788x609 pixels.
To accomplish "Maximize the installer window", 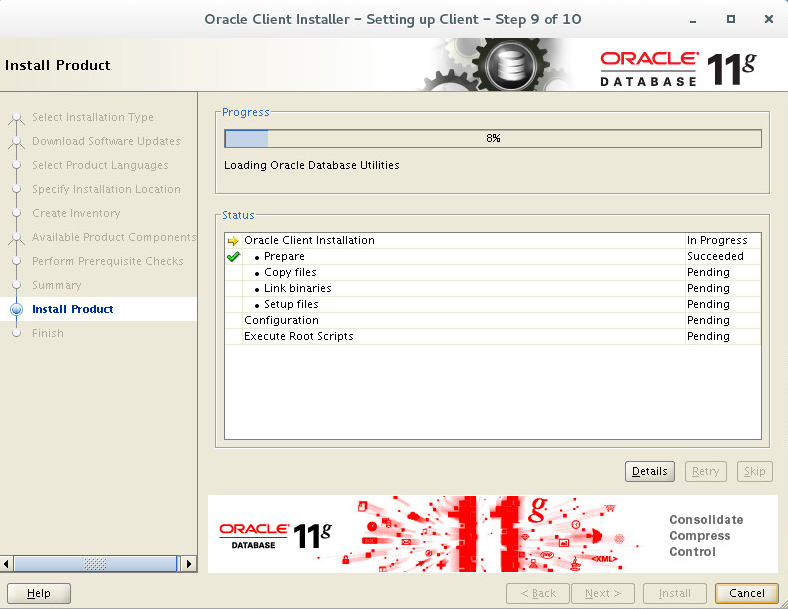I will [731, 19].
